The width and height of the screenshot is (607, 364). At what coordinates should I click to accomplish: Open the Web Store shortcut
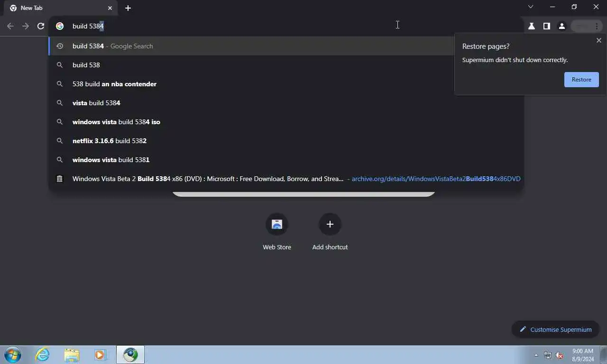277,232
